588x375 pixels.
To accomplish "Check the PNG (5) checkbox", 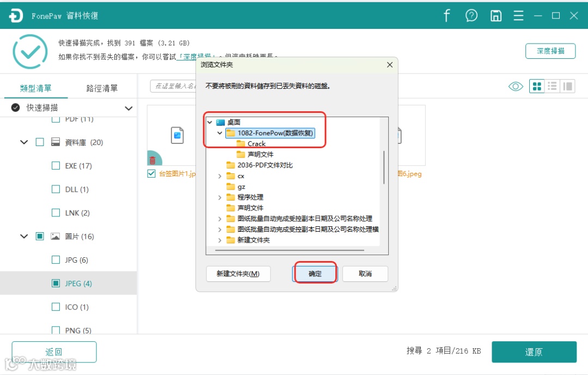I will [56, 330].
